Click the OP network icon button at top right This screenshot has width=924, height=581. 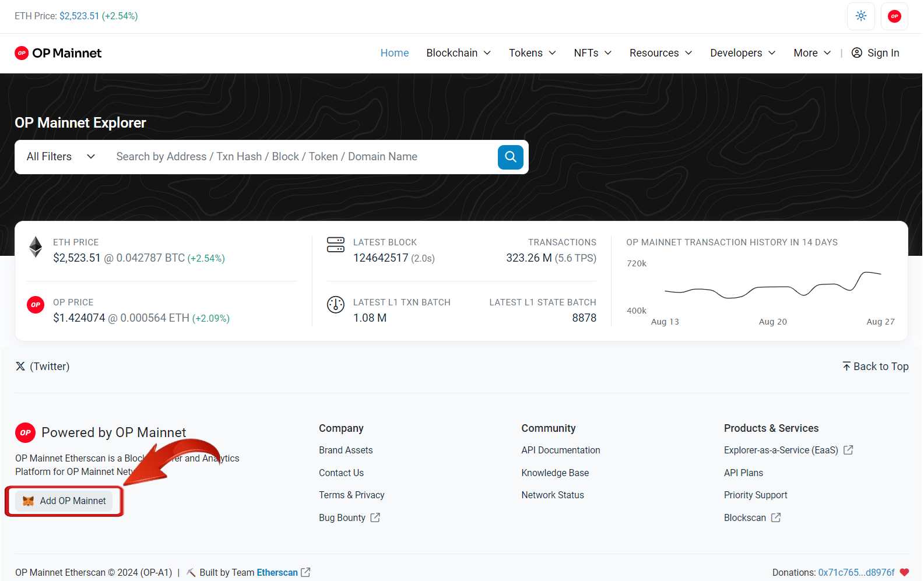click(x=894, y=16)
